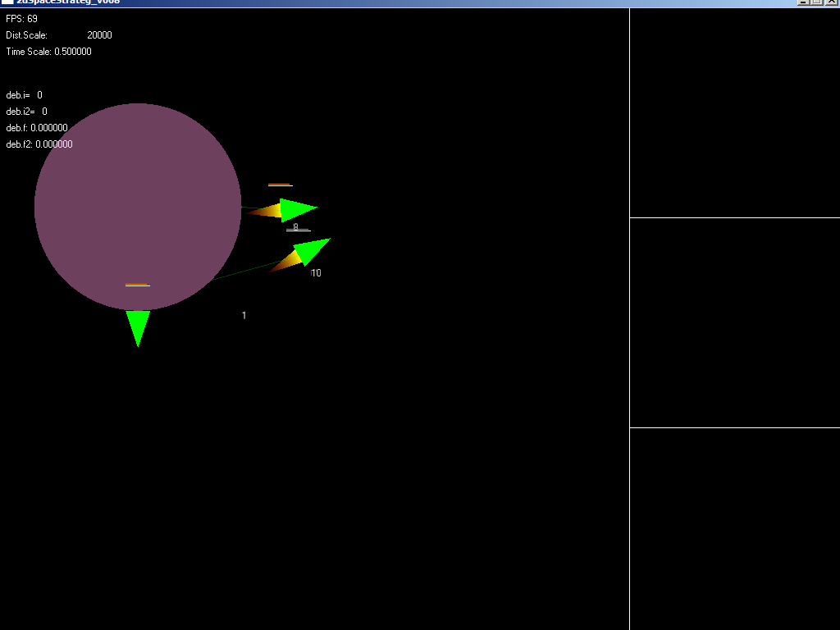This screenshot has height=630, width=840.
Task: Click inside the middle right side panel
Action: 734,322
